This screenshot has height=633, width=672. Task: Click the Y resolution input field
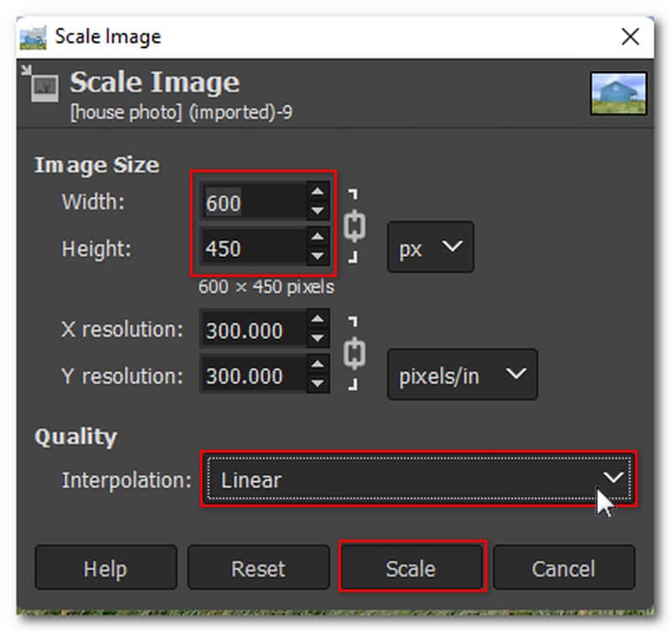[x=254, y=374]
